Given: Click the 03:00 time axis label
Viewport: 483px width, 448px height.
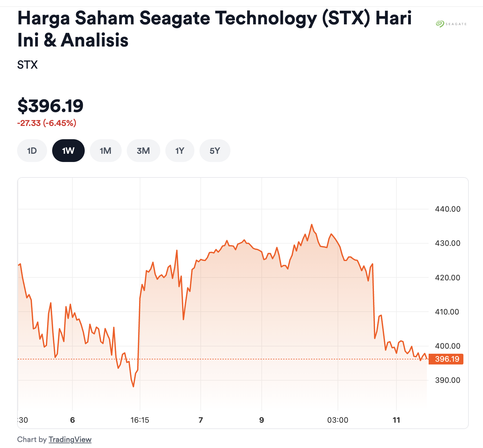Looking at the screenshot, I should [338, 420].
